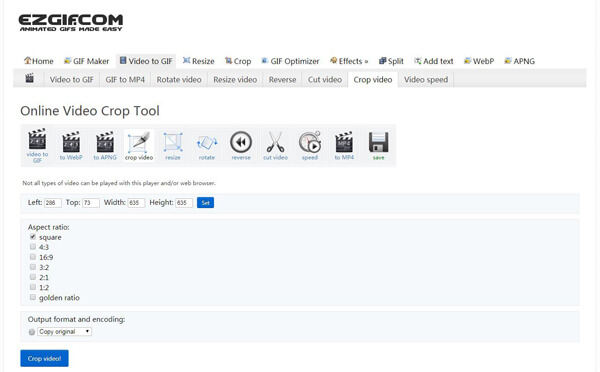Select the to WebP conversion icon
Screen dimensions: 600x372
tap(71, 146)
